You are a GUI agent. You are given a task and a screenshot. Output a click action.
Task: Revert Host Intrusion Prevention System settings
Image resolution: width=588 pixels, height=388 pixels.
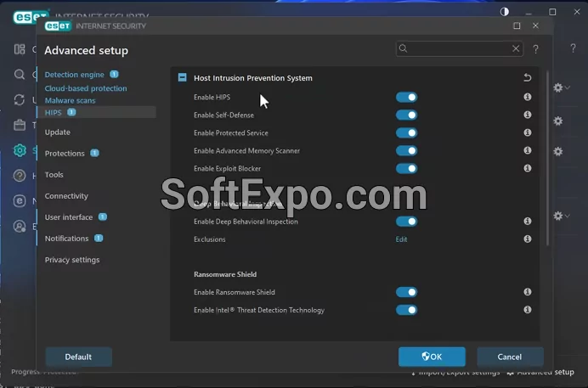(x=528, y=77)
